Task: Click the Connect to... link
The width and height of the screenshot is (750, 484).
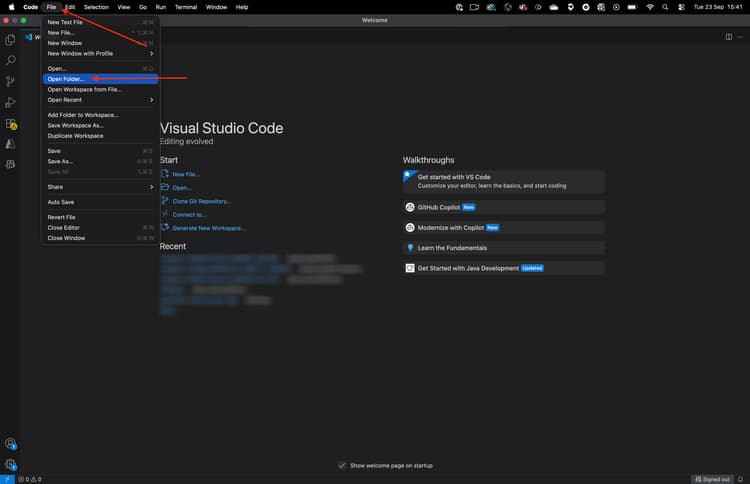Action: coord(189,215)
